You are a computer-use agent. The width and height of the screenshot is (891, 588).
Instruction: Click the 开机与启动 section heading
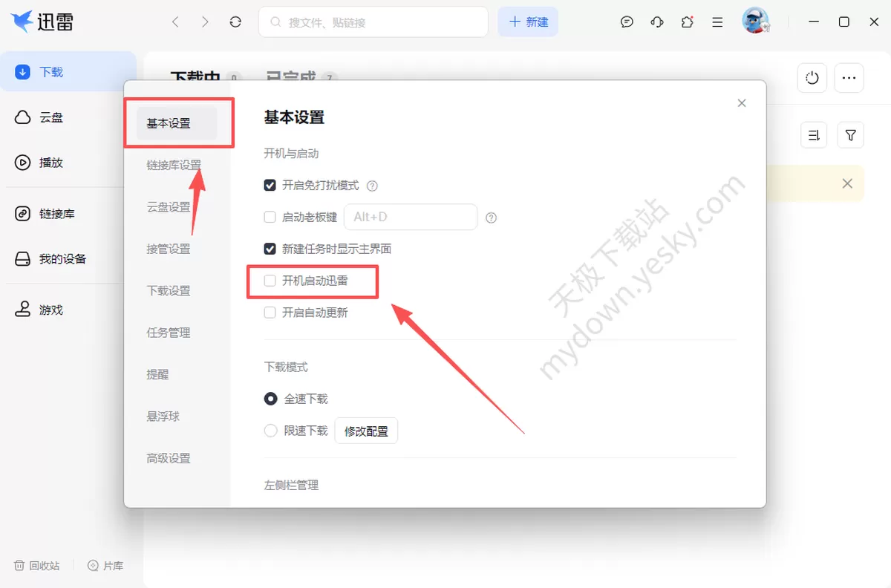coord(291,154)
